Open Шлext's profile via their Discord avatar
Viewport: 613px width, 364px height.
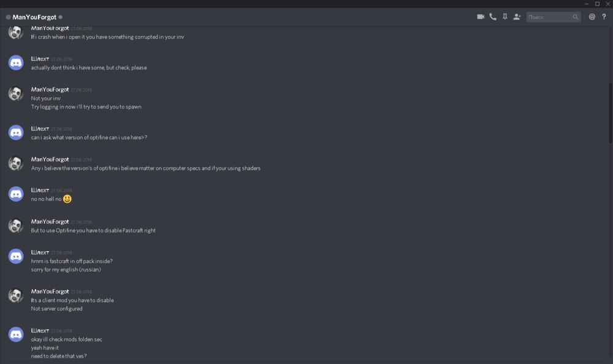tap(15, 62)
